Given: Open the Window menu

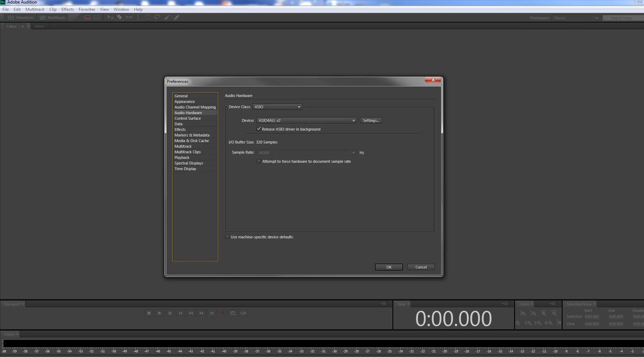Looking at the screenshot, I should pyautogui.click(x=121, y=9).
